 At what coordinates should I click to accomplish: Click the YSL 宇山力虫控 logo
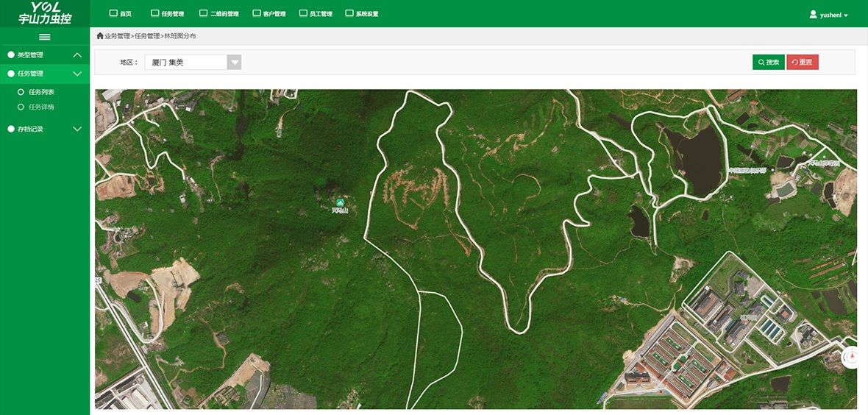pyautogui.click(x=45, y=13)
